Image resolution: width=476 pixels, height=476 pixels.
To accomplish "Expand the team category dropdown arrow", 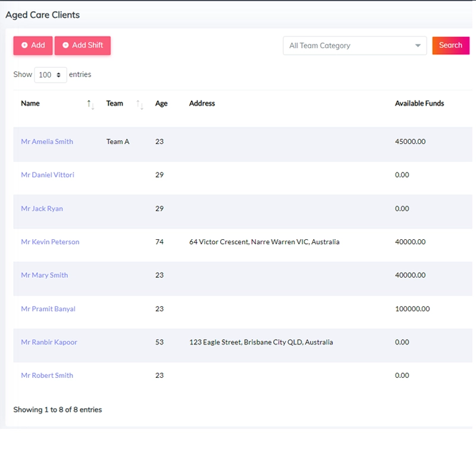I will pyautogui.click(x=418, y=46).
